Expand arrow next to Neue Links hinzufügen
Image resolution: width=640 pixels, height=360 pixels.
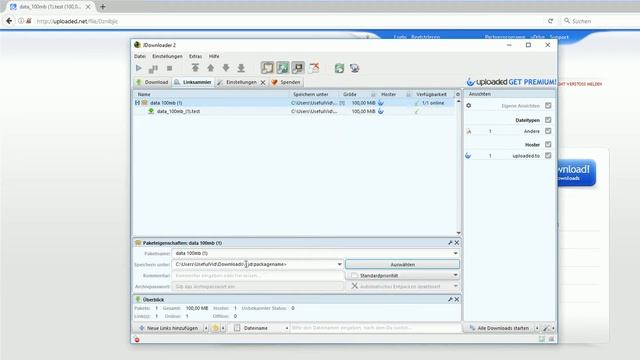206,328
